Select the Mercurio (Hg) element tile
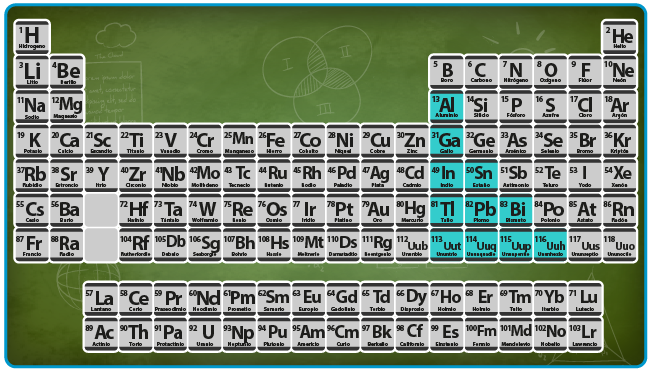The height and width of the screenshot is (371, 651). click(412, 210)
